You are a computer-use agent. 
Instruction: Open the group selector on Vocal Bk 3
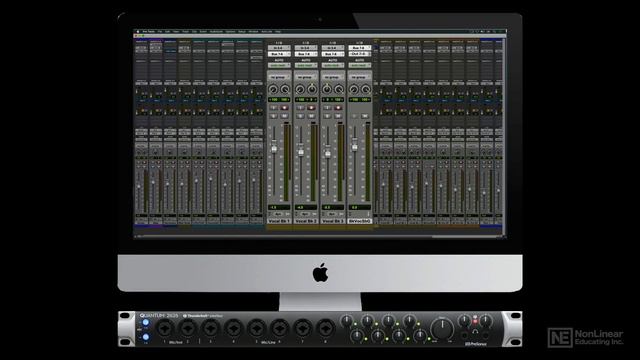pyautogui.click(x=333, y=77)
